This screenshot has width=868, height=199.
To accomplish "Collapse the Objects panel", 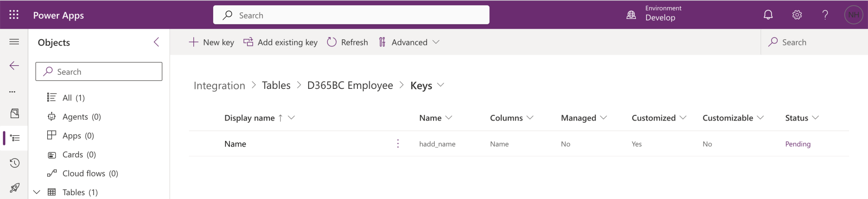I will [156, 42].
